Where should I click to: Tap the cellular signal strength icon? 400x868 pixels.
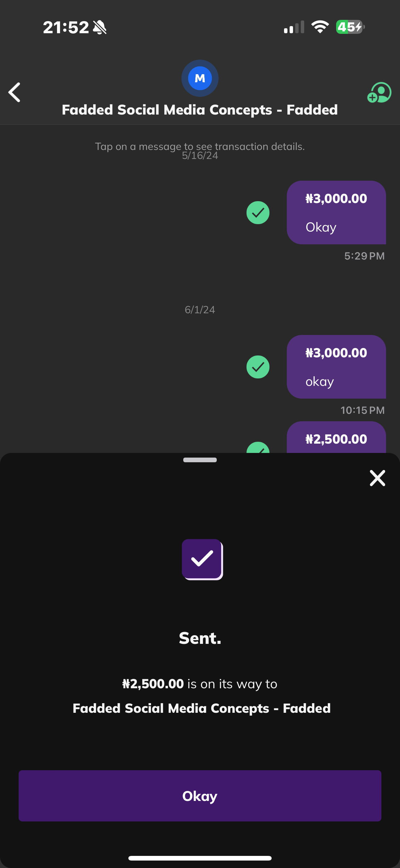tap(294, 27)
